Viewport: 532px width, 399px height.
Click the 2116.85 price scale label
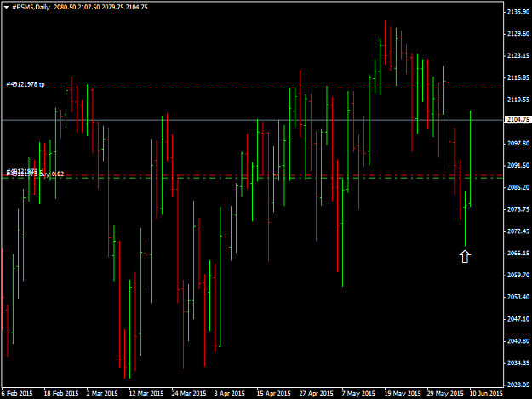(x=518, y=77)
